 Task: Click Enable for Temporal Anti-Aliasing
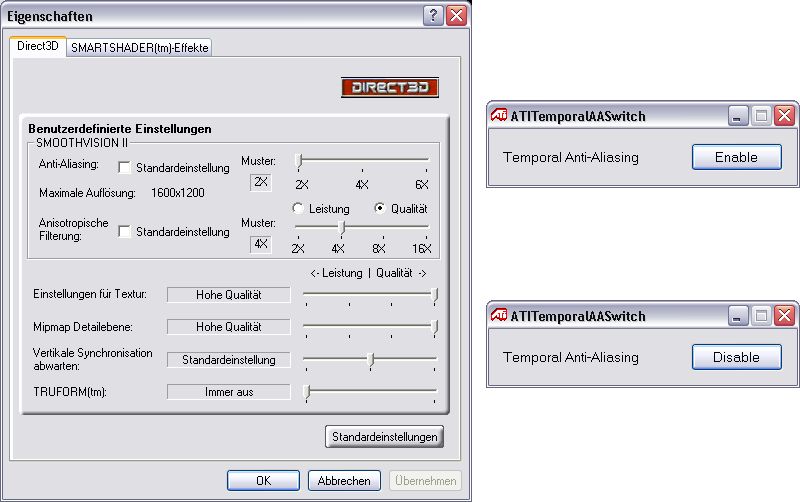(x=736, y=157)
